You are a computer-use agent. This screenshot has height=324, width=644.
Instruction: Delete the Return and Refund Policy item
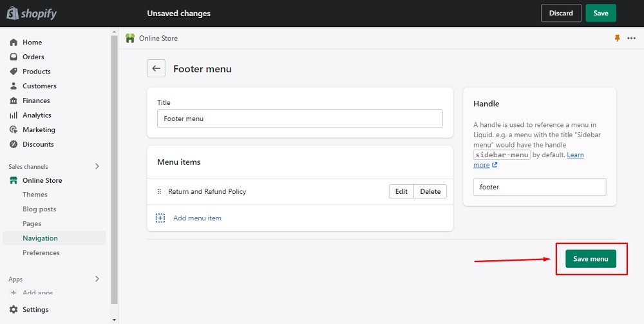(430, 191)
